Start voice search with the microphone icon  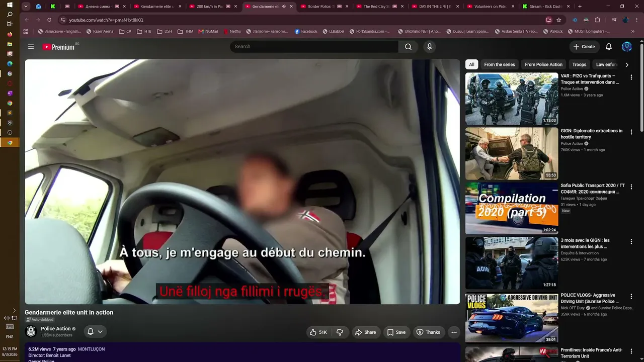pos(429,47)
